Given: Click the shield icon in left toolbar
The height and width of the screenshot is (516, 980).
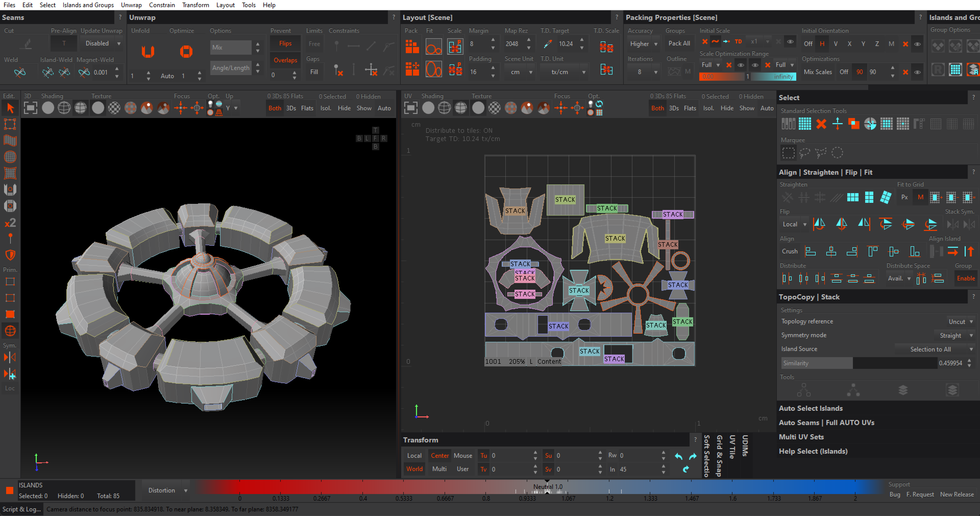Looking at the screenshot, I should [x=10, y=255].
